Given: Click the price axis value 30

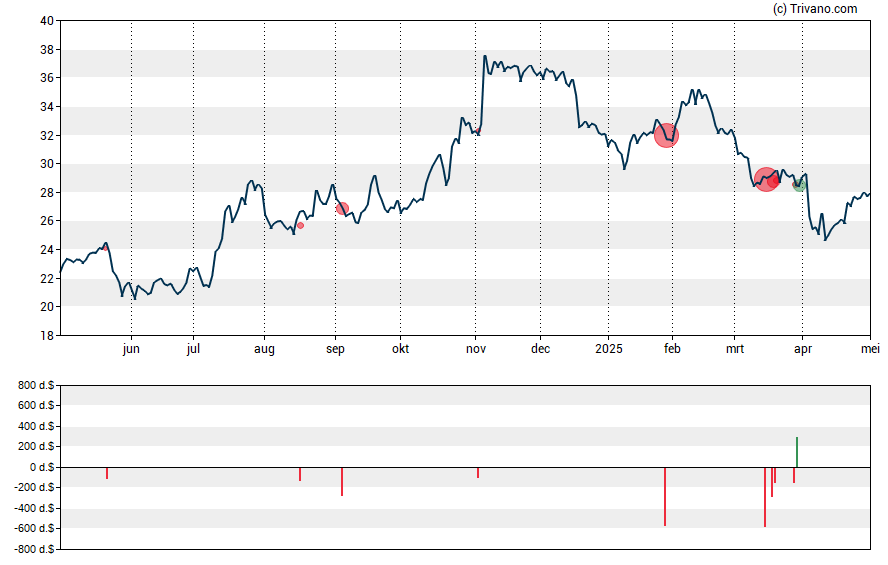Looking at the screenshot, I should point(47,164).
